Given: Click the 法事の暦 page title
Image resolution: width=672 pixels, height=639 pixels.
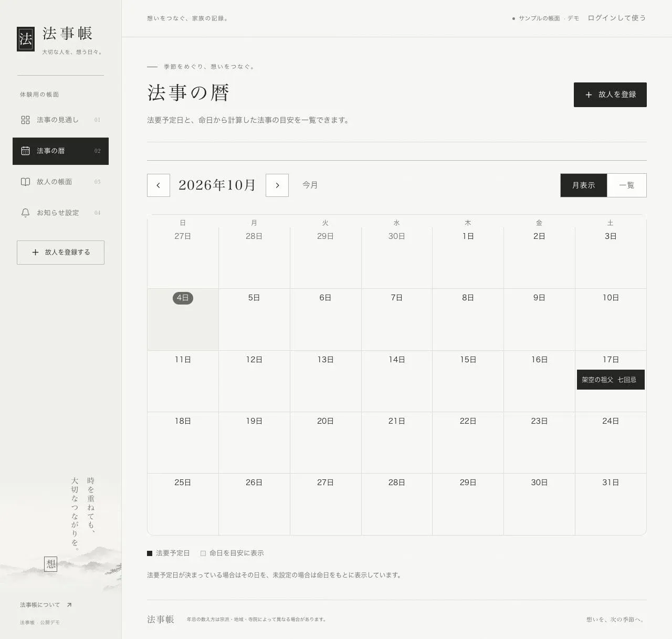Looking at the screenshot, I should pyautogui.click(x=188, y=93).
